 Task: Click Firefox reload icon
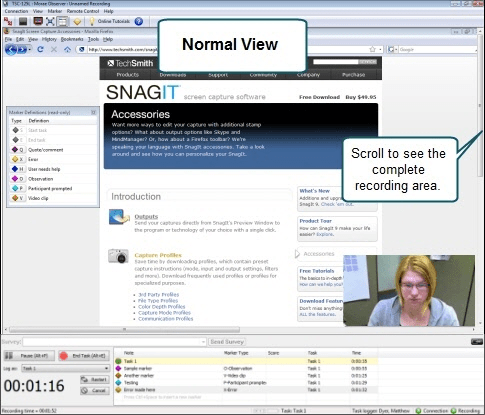pyautogui.click(x=40, y=49)
